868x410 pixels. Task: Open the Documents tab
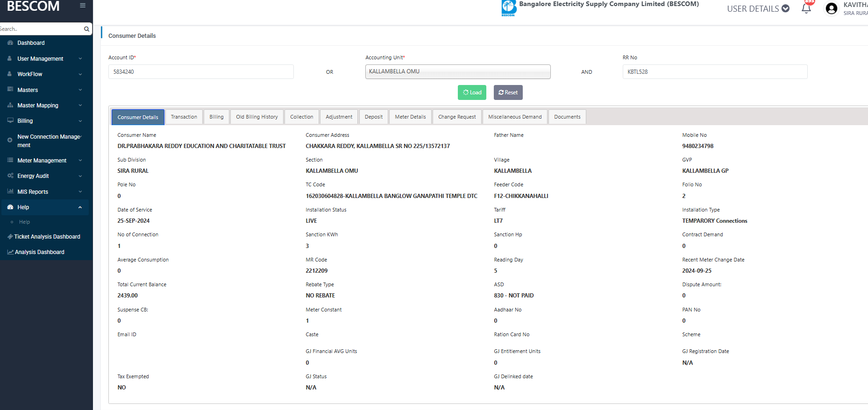point(567,117)
